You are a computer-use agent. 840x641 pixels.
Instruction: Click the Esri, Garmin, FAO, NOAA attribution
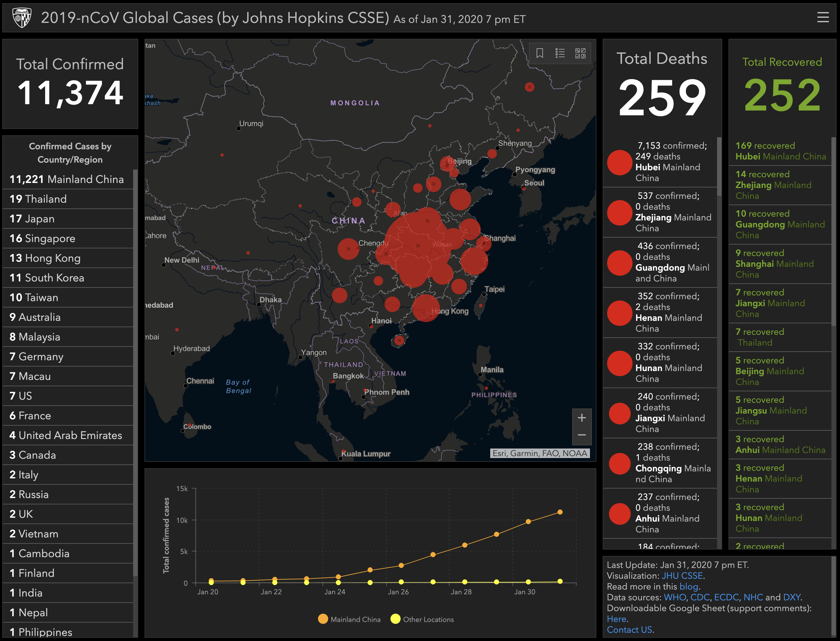540,453
